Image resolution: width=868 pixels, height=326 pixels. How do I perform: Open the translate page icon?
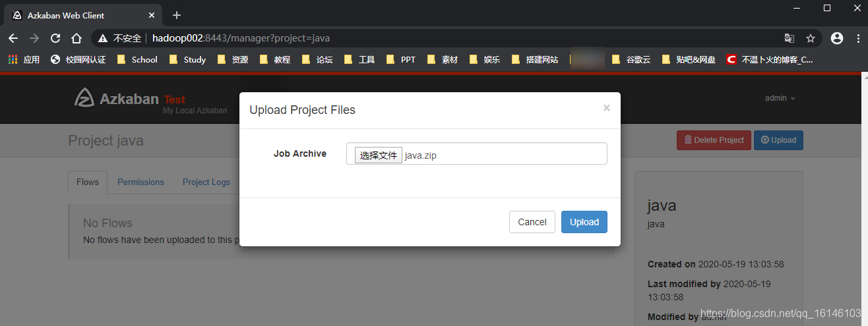pyautogui.click(x=790, y=38)
